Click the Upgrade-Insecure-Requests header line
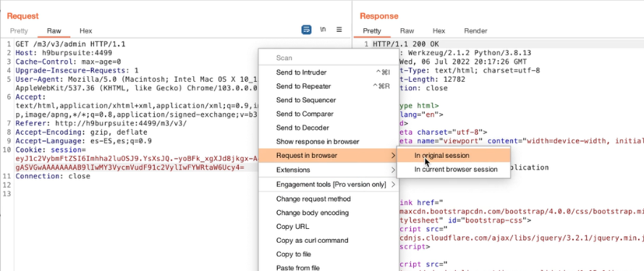Image resolution: width=644 pixels, height=271 pixels. pos(77,71)
